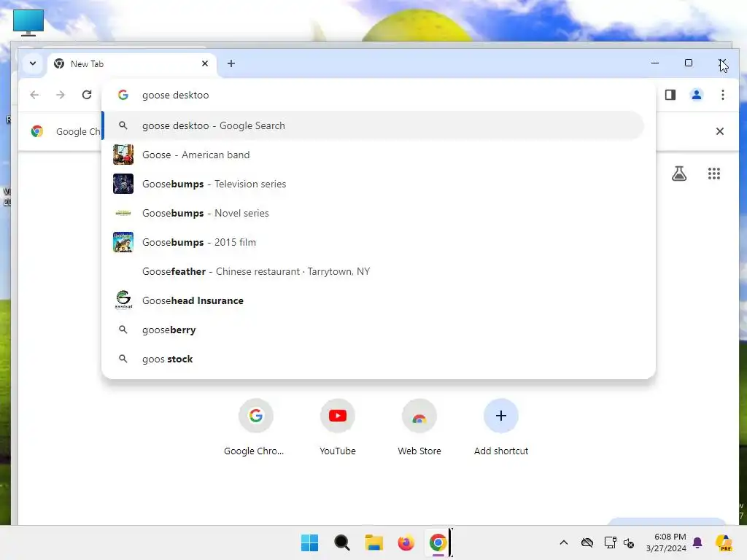This screenshot has height=560, width=747.
Task: Open the profile avatar menu
Action: pyautogui.click(x=697, y=95)
